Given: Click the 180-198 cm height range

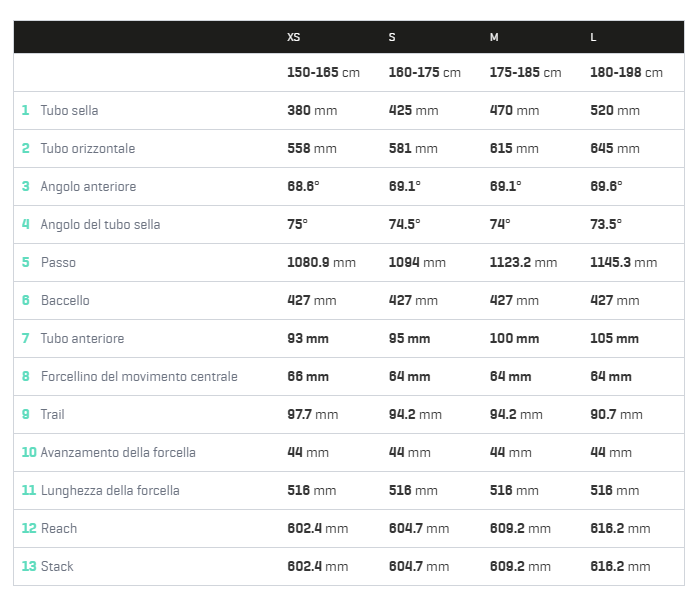Looking at the screenshot, I should tap(626, 72).
